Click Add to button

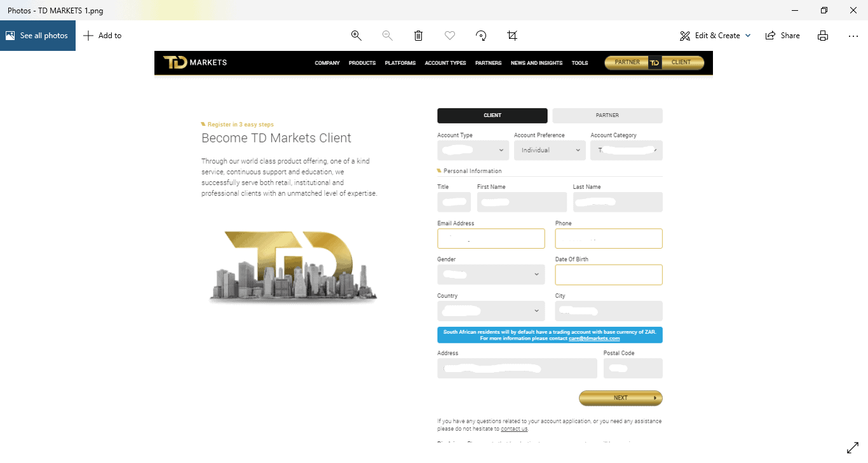(102, 36)
